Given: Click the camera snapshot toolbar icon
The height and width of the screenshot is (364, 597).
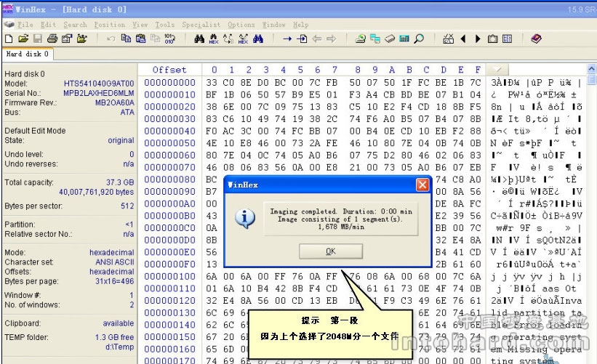Looking at the screenshot, I should pos(492,39).
